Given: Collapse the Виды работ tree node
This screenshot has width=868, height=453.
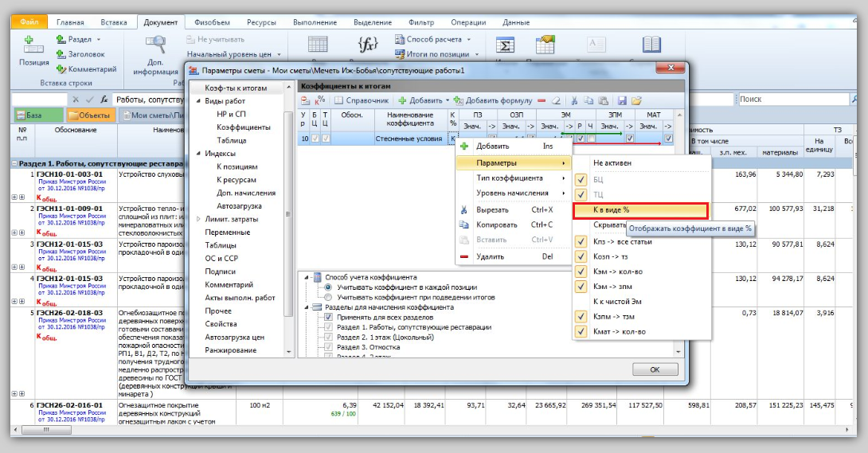Looking at the screenshot, I should click(199, 101).
